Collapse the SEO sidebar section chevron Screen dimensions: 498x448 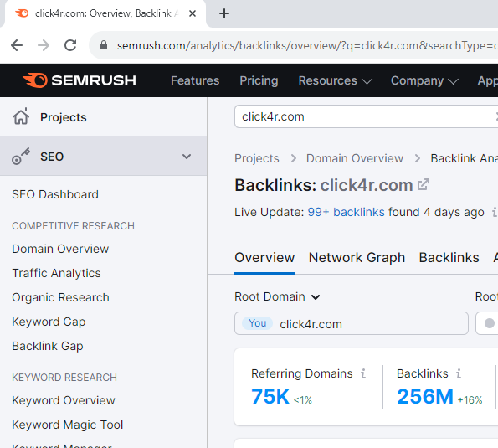(x=187, y=157)
